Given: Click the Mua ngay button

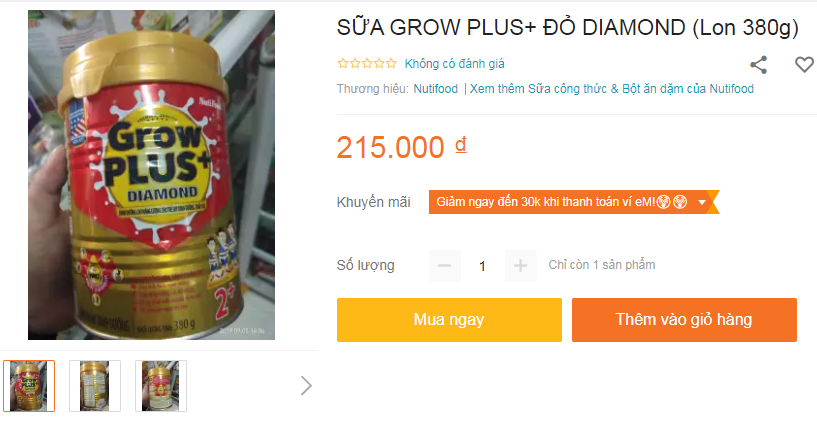Looking at the screenshot, I should click(449, 320).
